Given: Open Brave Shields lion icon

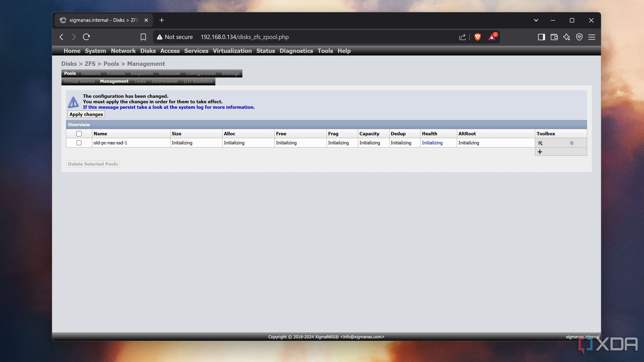Looking at the screenshot, I should [477, 37].
